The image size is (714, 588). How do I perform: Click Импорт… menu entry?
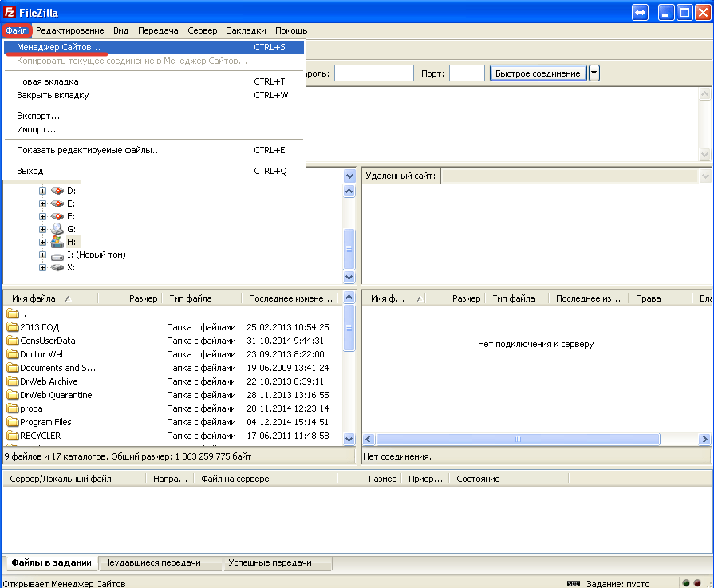tap(154, 129)
